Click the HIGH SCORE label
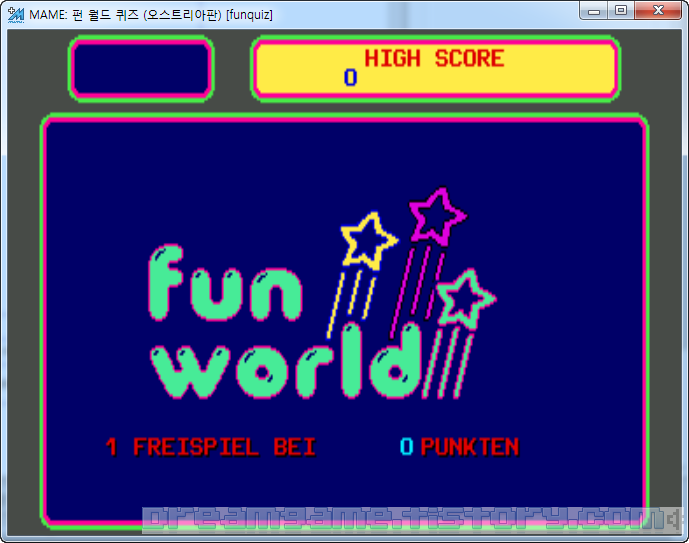 click(x=434, y=58)
